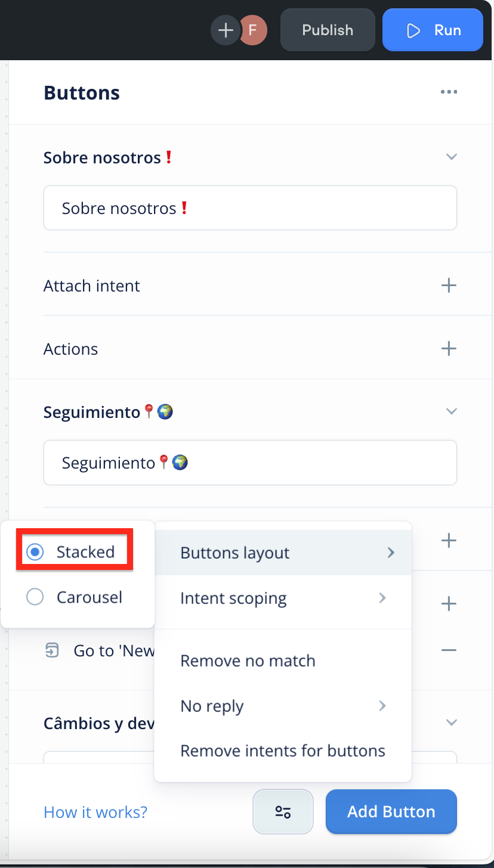Open the Buttons panel three-dots menu
The width and height of the screenshot is (494, 868).
(x=449, y=92)
